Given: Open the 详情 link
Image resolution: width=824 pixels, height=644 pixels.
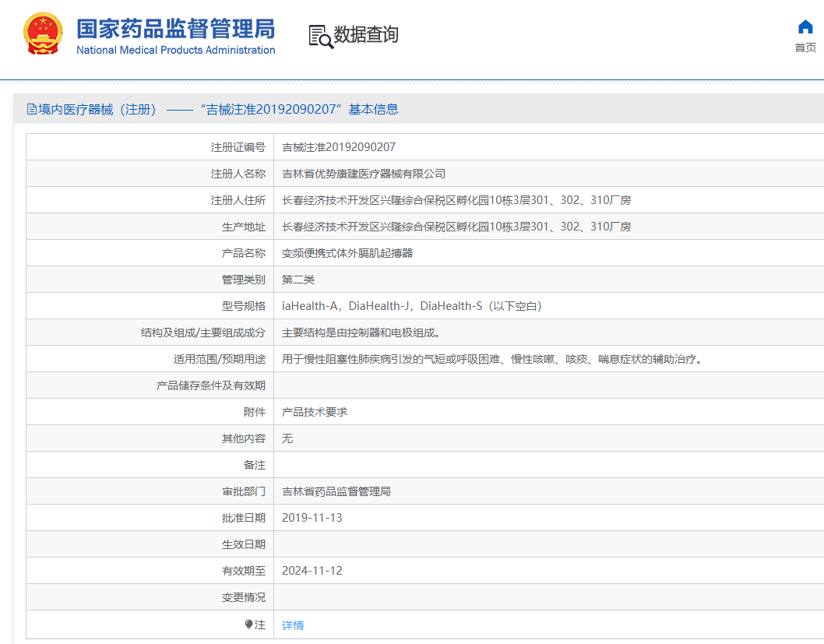Looking at the screenshot, I should [293, 625].
